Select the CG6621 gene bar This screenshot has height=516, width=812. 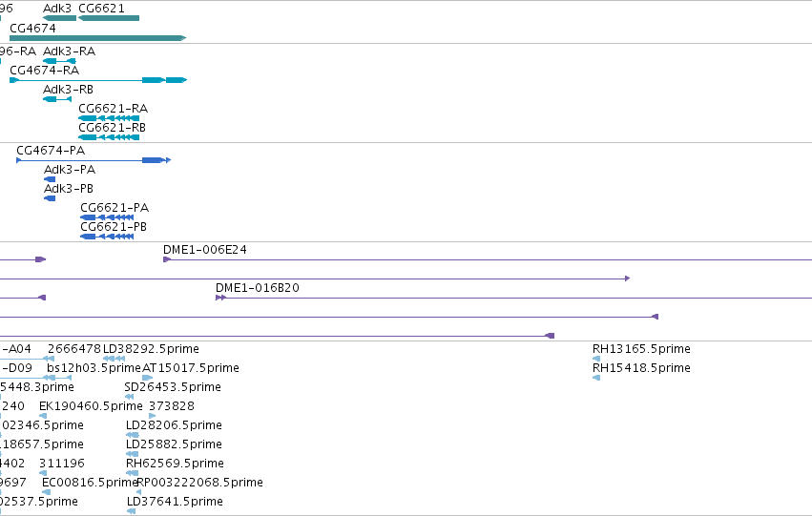point(109,18)
